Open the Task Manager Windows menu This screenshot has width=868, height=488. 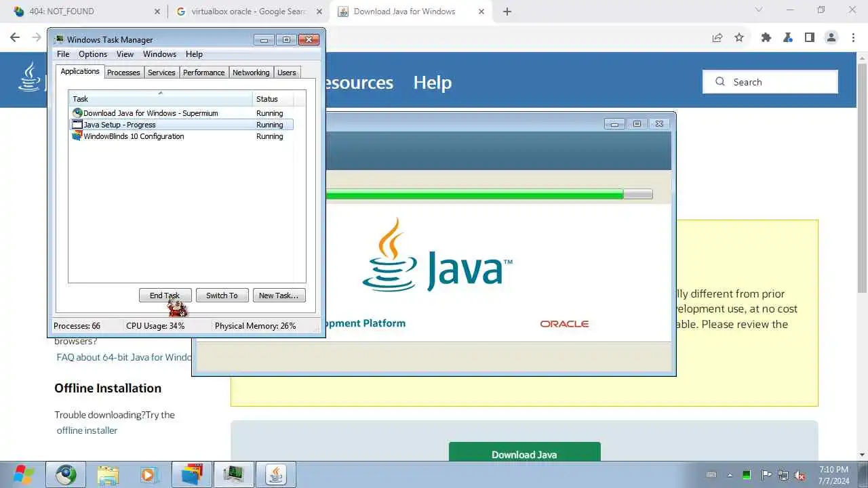(x=159, y=54)
